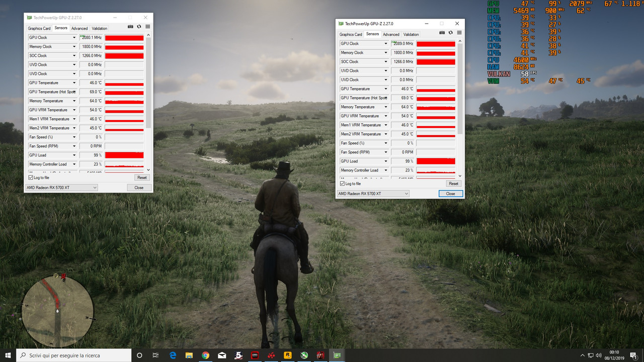
Task: Open Mail app from taskbar
Action: pyautogui.click(x=222, y=355)
